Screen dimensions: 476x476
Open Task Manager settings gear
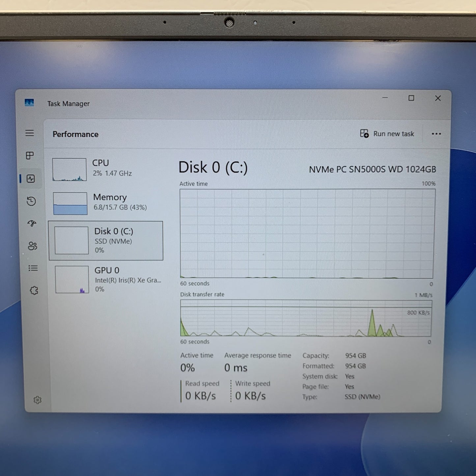coord(38,400)
